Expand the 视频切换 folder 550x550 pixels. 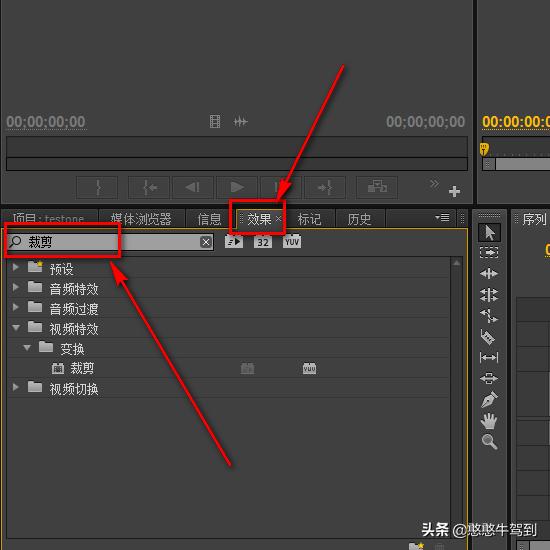click(x=15, y=387)
